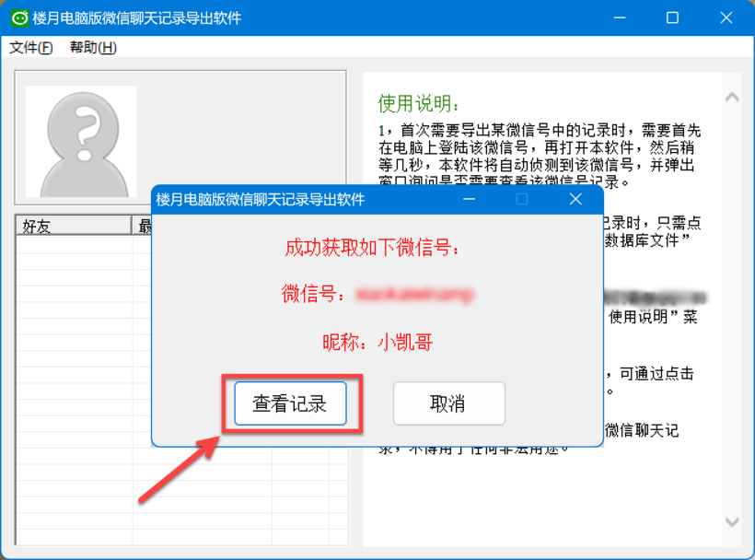Open the 文件(F) menu
Viewport: 755px width, 560px height.
31,47
